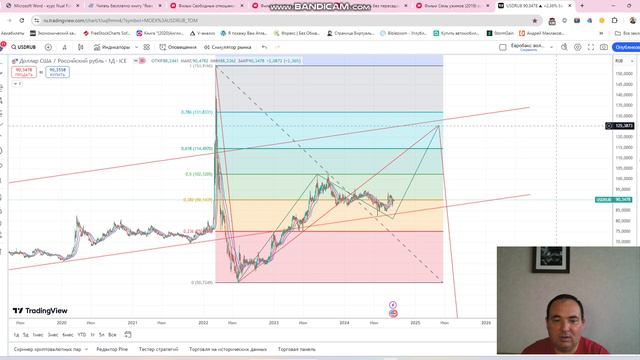Expand the layout name dropdown arrow

551,47
